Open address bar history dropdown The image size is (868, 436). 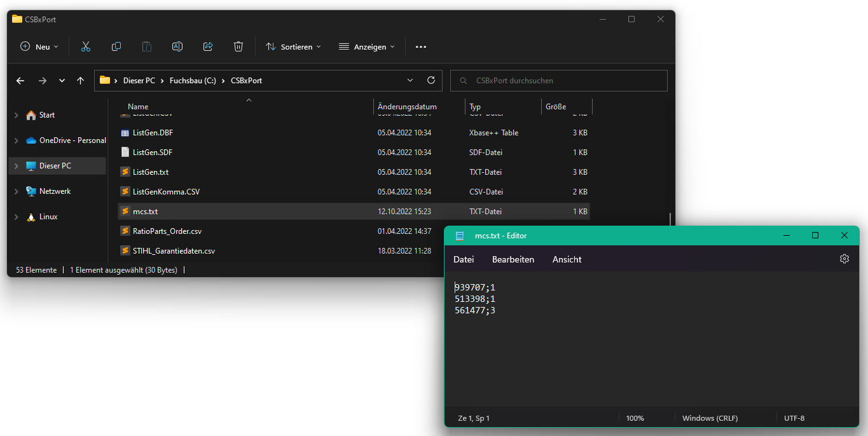[x=411, y=81]
